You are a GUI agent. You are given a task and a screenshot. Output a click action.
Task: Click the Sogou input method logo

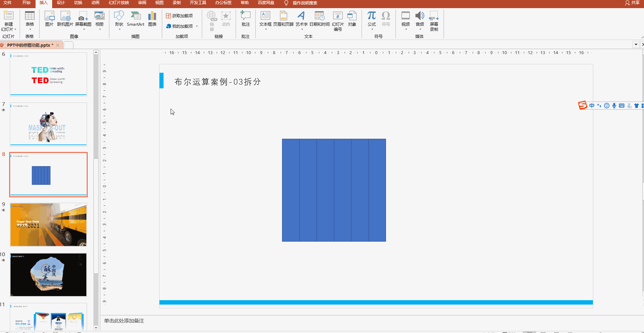(583, 106)
